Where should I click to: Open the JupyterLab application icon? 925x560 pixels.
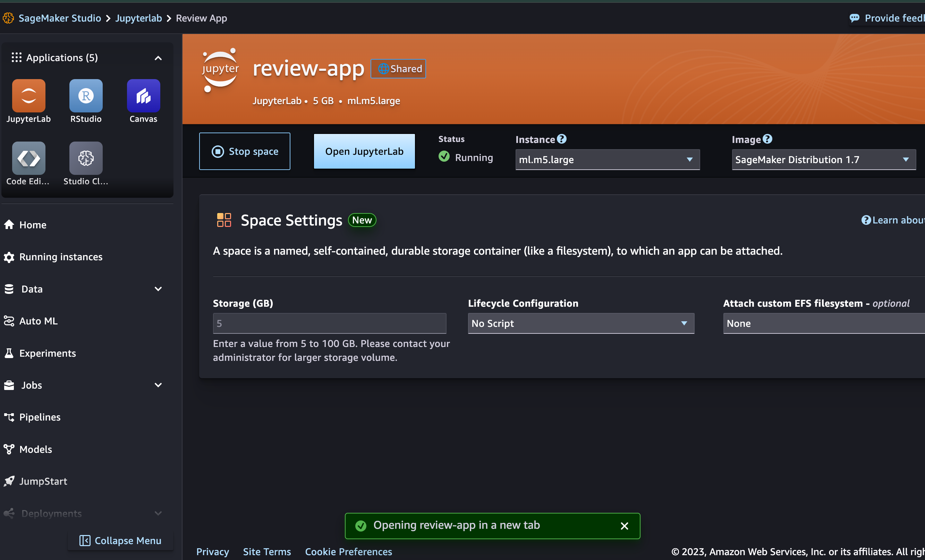pyautogui.click(x=28, y=96)
